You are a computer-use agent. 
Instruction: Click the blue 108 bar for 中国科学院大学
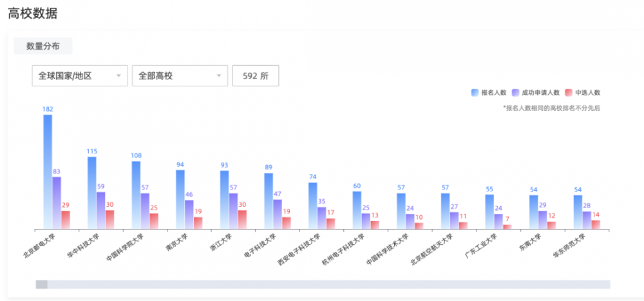click(x=136, y=195)
